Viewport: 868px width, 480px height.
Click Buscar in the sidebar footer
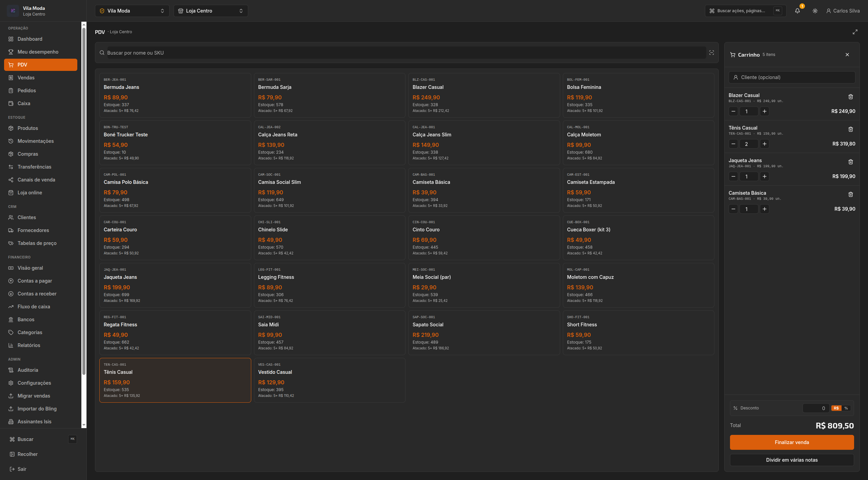coord(43,439)
